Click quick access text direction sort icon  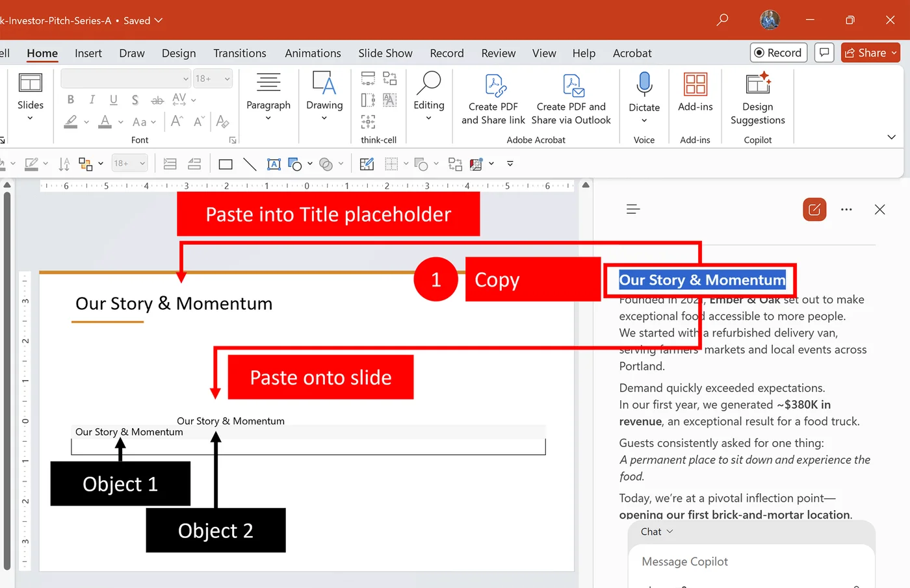coord(64,164)
